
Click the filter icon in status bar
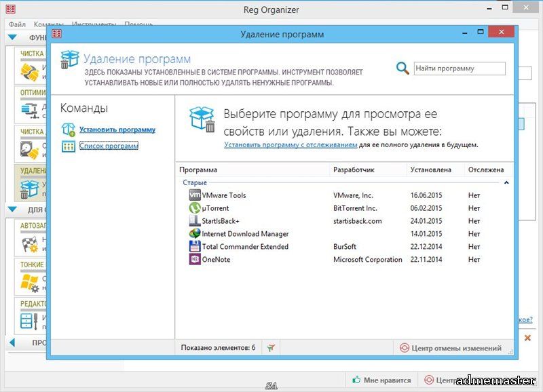tap(271, 348)
